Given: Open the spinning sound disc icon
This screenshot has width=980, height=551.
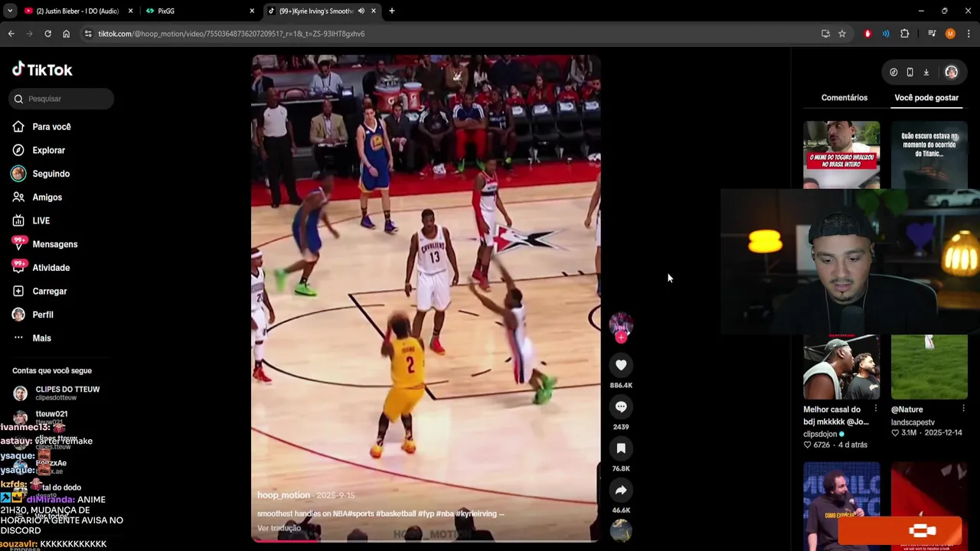Looking at the screenshot, I should tap(621, 530).
